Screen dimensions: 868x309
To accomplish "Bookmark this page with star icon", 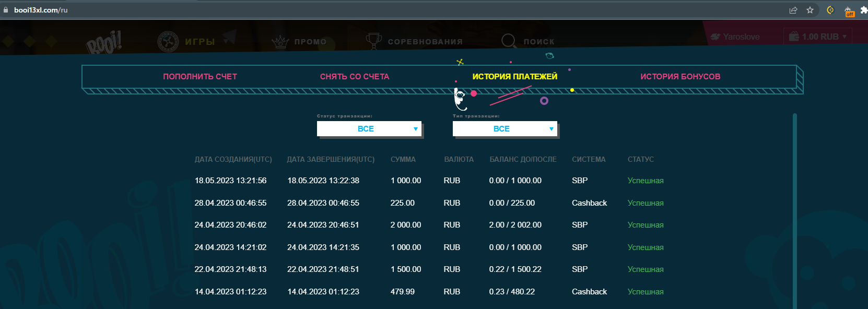I will pos(810,10).
